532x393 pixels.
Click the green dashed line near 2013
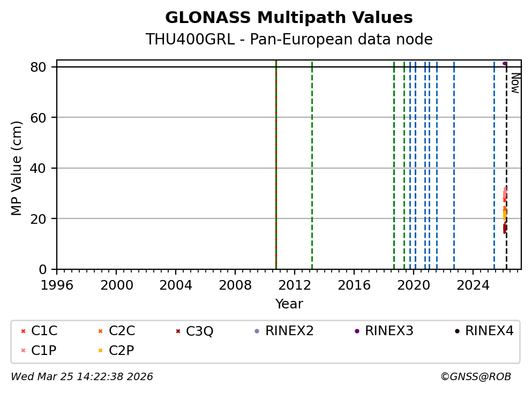point(312,161)
